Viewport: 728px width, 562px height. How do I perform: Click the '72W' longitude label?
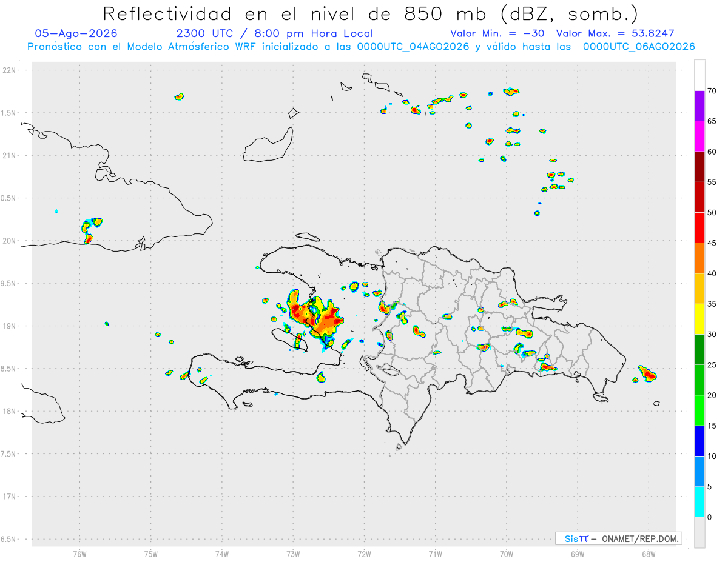point(364,554)
